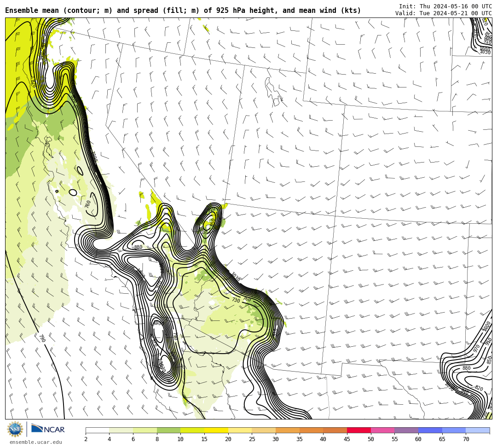Click the '760' contour label inside the California closed contour
The width and height of the screenshot is (497, 448).
(x=88, y=204)
